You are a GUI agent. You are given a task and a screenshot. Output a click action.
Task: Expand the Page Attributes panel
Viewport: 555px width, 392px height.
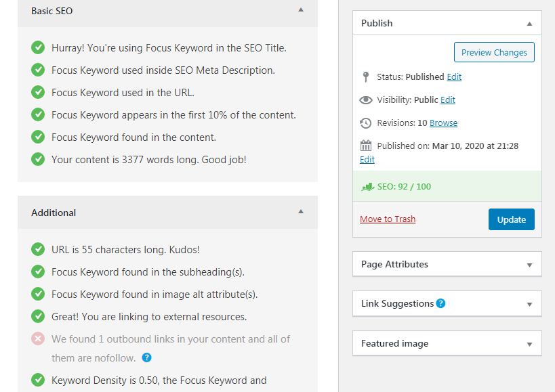tap(531, 263)
